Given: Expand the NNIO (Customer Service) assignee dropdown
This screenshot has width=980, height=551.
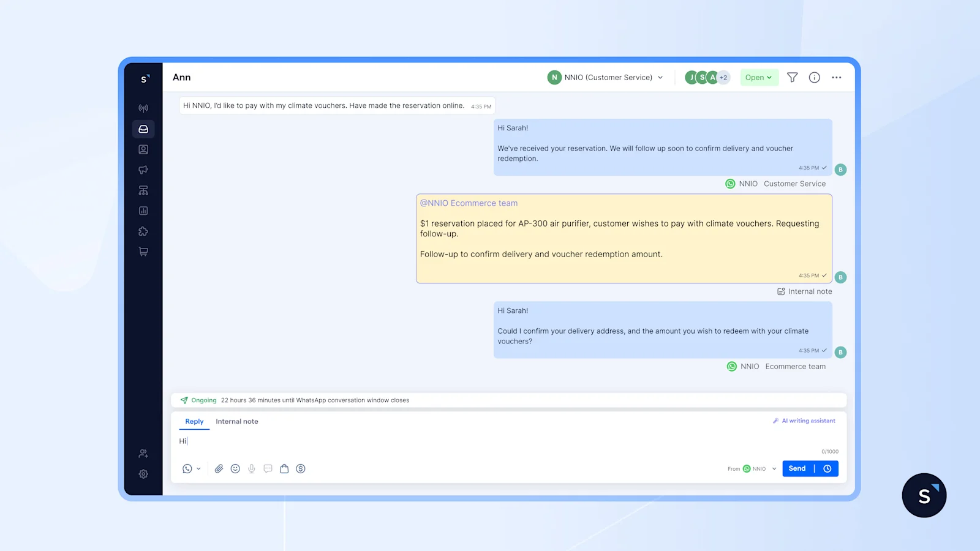Looking at the screenshot, I should (x=606, y=77).
